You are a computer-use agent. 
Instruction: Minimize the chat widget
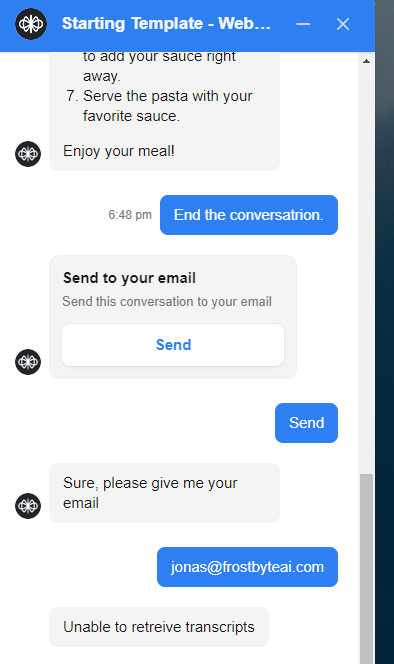click(x=303, y=24)
